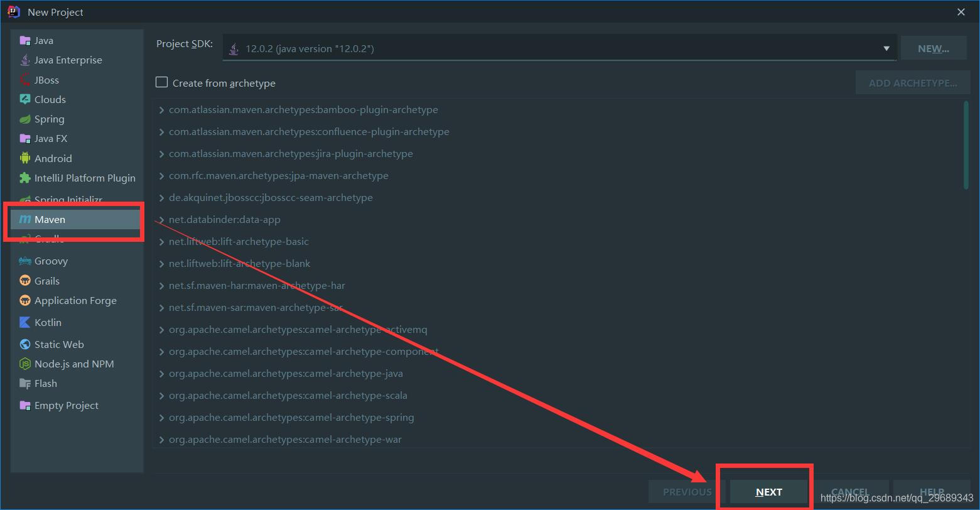Image resolution: width=980 pixels, height=510 pixels.
Task: Open the Project SDK dropdown arrow
Action: tap(886, 48)
